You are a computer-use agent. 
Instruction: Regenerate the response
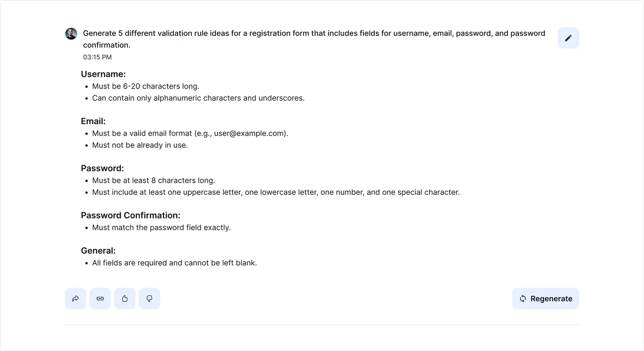tap(546, 299)
